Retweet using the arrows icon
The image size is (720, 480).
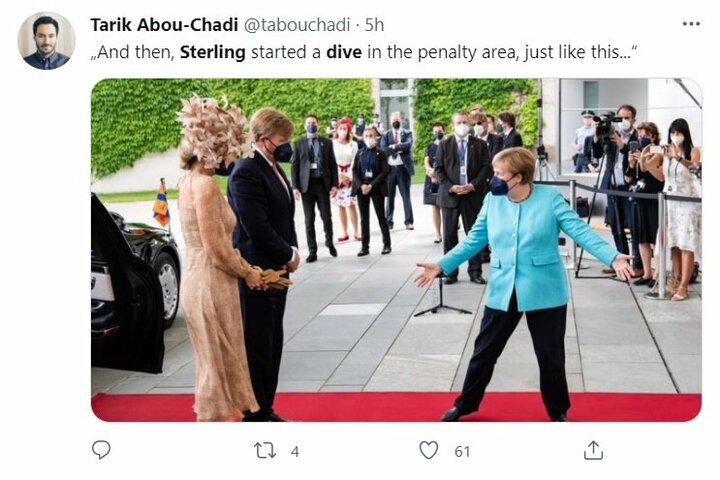pos(265,451)
